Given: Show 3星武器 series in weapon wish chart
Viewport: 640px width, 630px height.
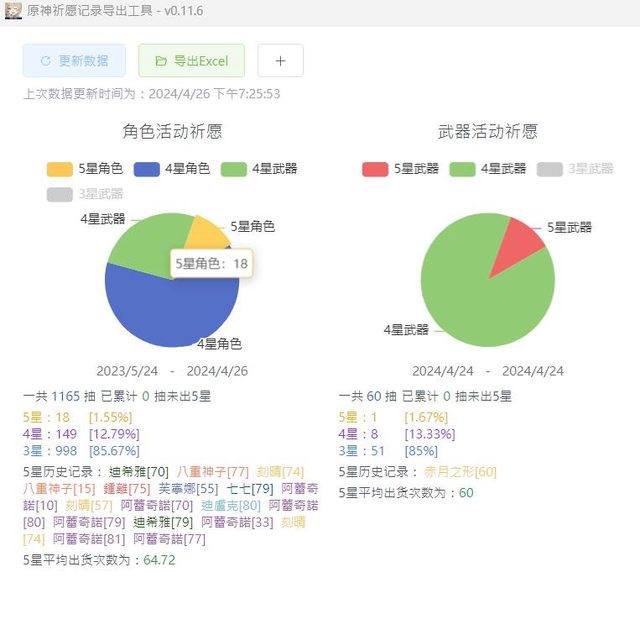Looking at the screenshot, I should (575, 169).
